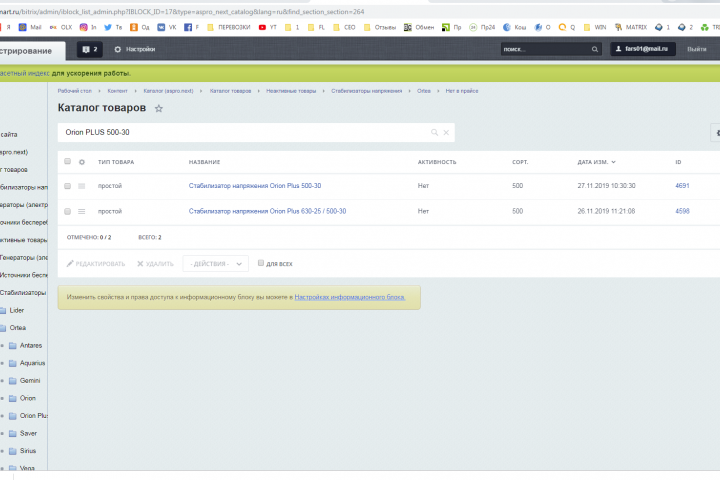The width and height of the screenshot is (720, 480).
Task: Expand the Antares folder in tree
Action: coord(2,345)
